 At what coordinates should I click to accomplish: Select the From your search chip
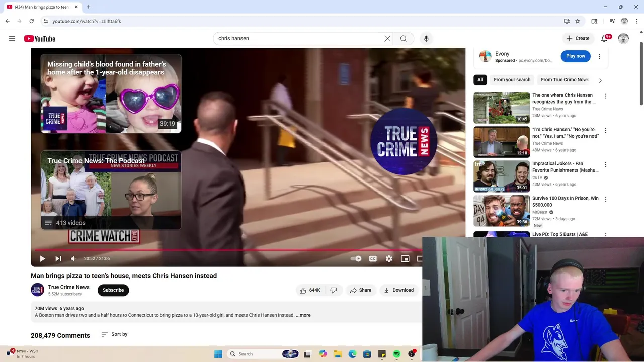click(512, 80)
